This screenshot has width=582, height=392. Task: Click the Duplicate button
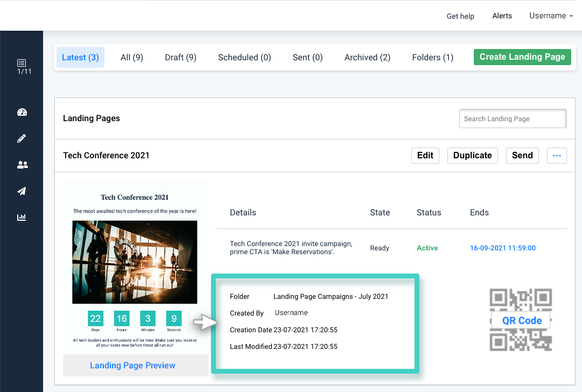[x=473, y=156]
